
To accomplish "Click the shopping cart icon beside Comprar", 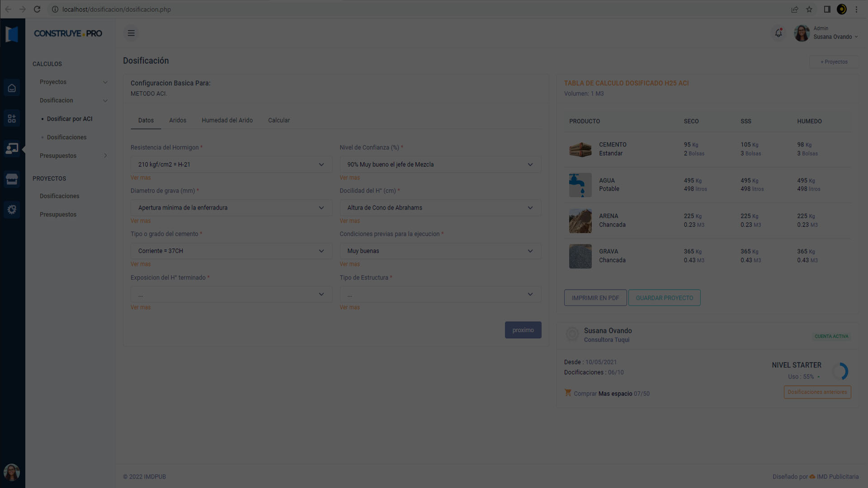I will [x=568, y=393].
